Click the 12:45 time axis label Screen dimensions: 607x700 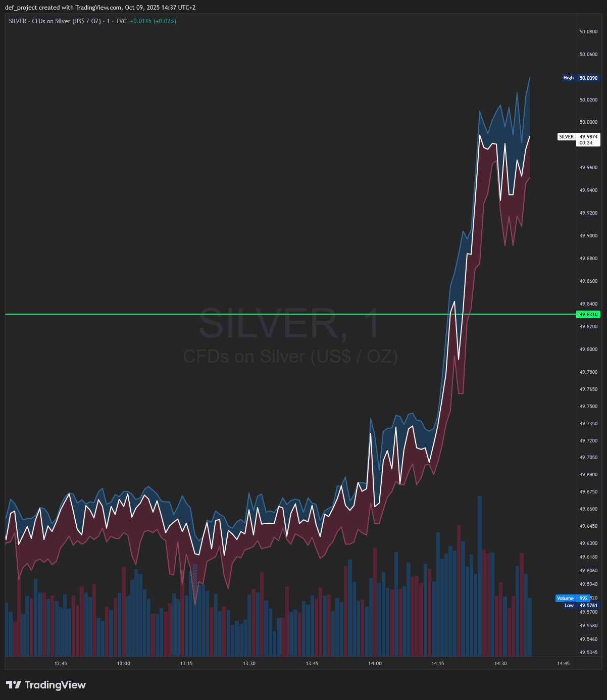coord(61,664)
